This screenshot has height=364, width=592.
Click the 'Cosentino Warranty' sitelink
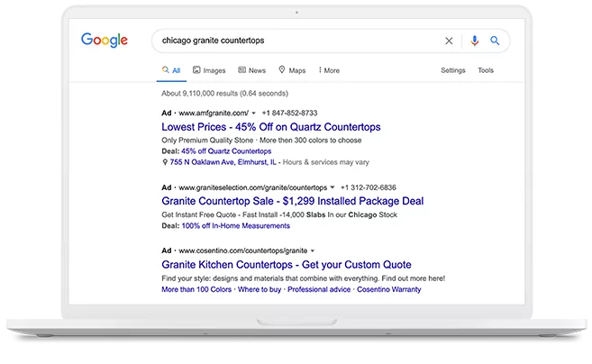click(389, 289)
